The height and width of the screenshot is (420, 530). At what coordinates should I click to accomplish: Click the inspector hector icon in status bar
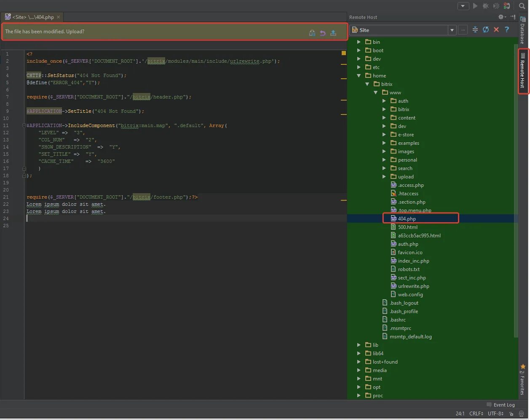[522, 414]
